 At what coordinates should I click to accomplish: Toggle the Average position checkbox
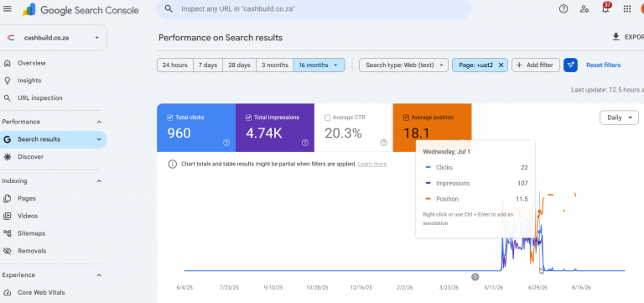pos(406,118)
